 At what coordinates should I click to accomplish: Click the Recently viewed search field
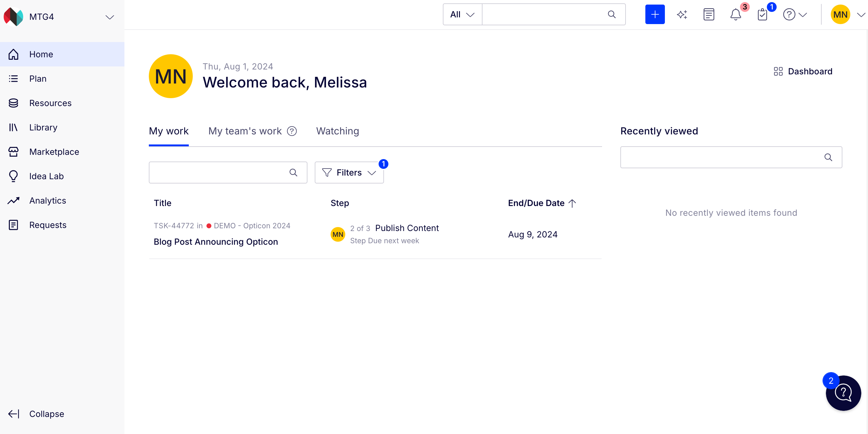point(731,157)
